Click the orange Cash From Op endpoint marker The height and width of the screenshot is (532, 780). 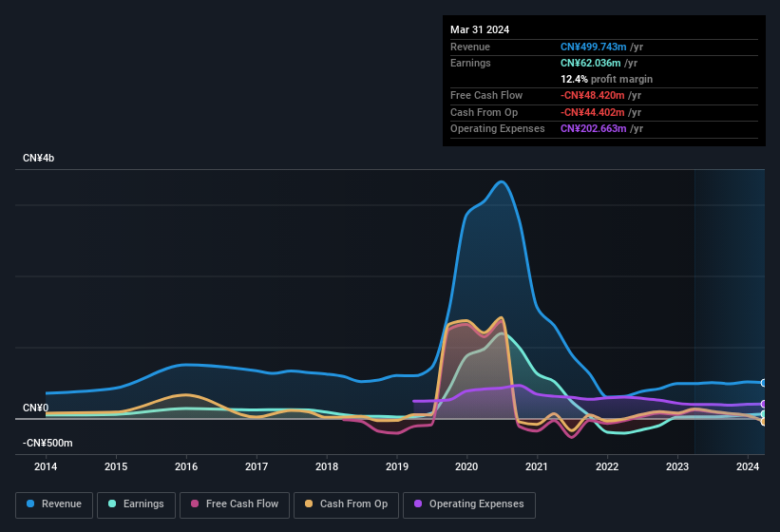pos(764,422)
